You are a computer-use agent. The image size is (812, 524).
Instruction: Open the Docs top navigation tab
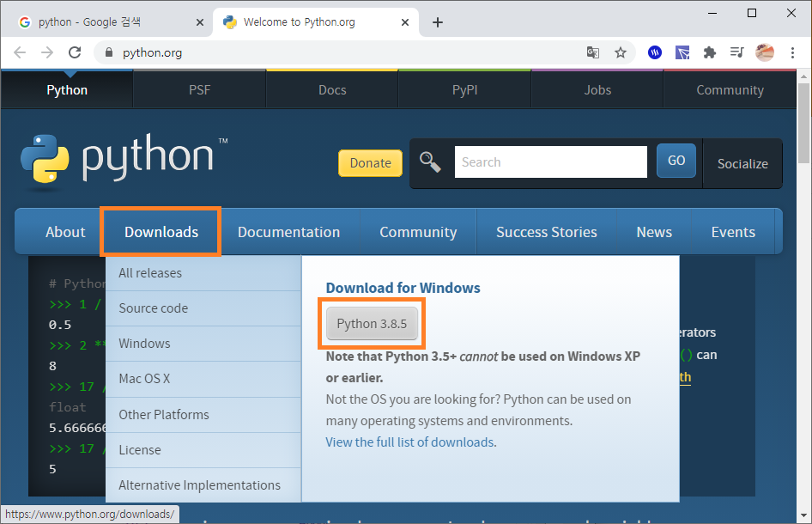(x=332, y=90)
